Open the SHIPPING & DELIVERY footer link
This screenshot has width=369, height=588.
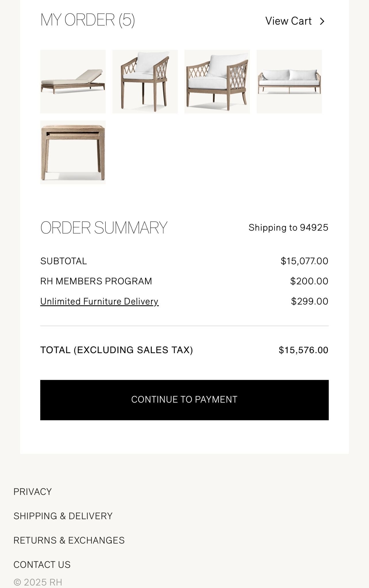click(63, 516)
